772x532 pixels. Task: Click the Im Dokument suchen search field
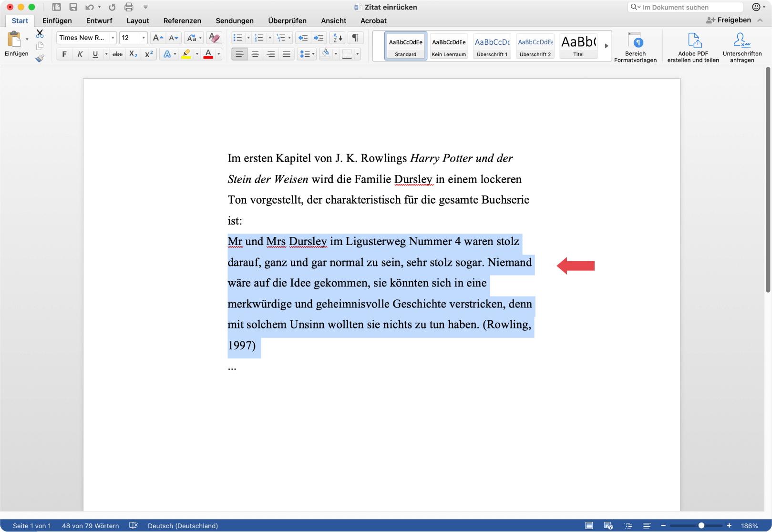(685, 7)
